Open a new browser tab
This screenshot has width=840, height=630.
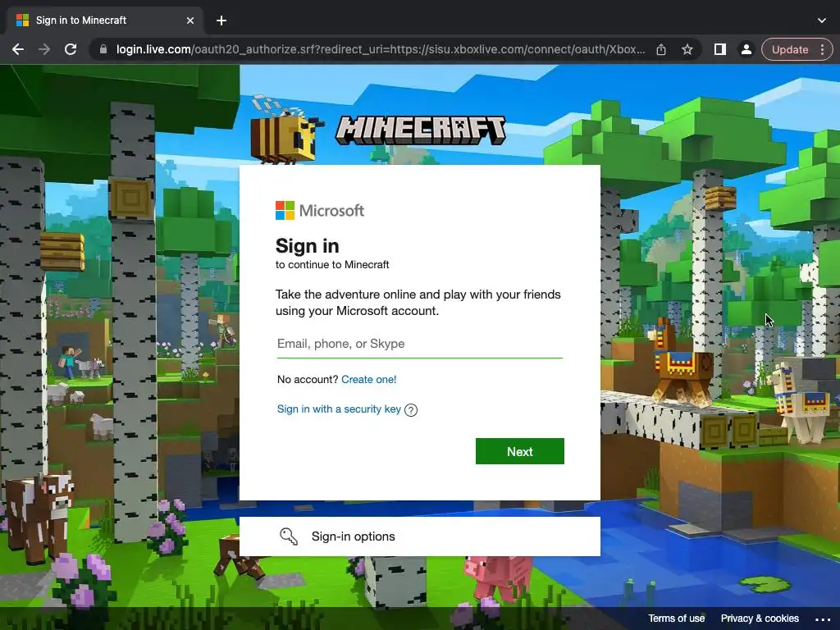coord(221,21)
